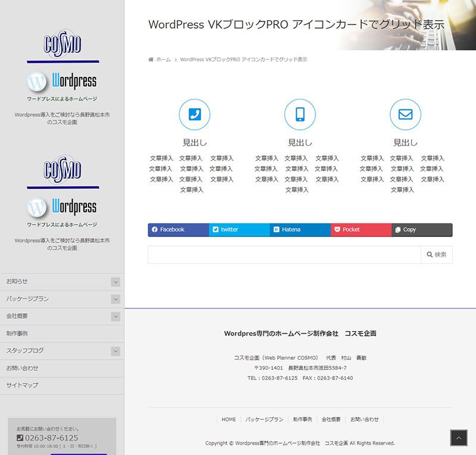Click the smartphone icon circle
This screenshot has height=455, width=476.
pos(300,114)
